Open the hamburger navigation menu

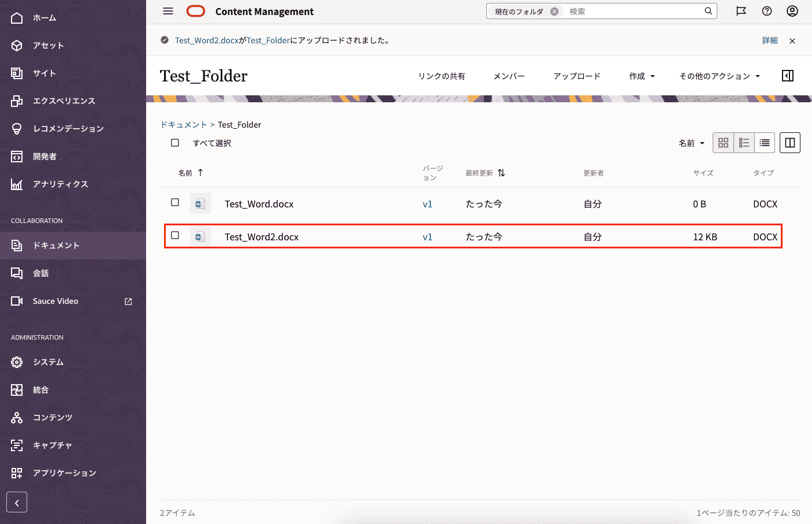pos(168,11)
